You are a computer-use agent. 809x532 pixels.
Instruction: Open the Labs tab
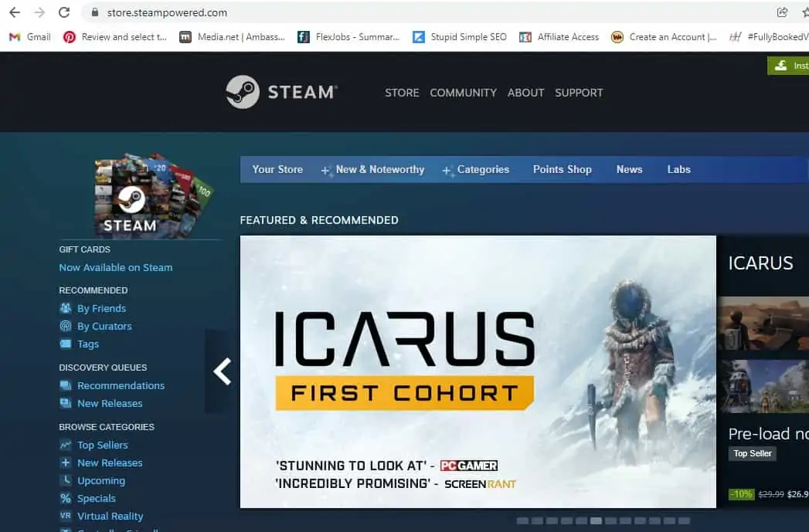click(x=679, y=169)
